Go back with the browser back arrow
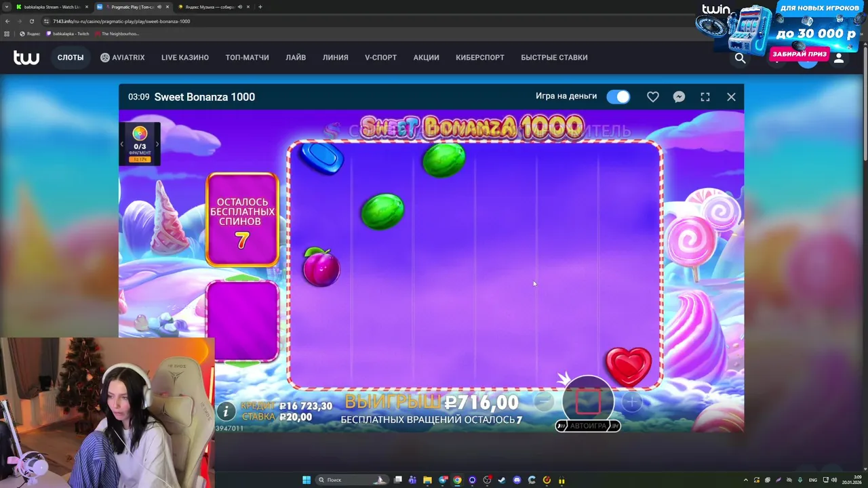868x488 pixels. pos(7,21)
